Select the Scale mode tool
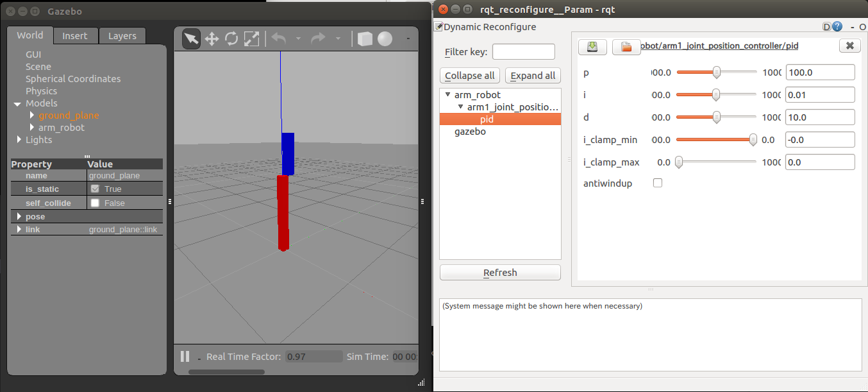This screenshot has width=868, height=392. [251, 38]
